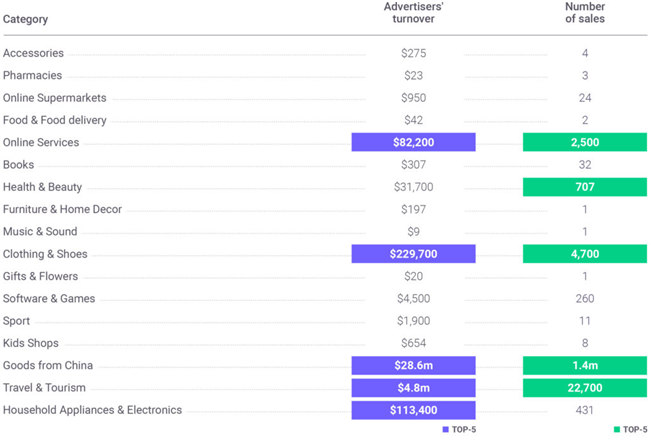Click the 707 Health & Beauty sales cell
This screenshot has height=448, width=650.
(584, 187)
